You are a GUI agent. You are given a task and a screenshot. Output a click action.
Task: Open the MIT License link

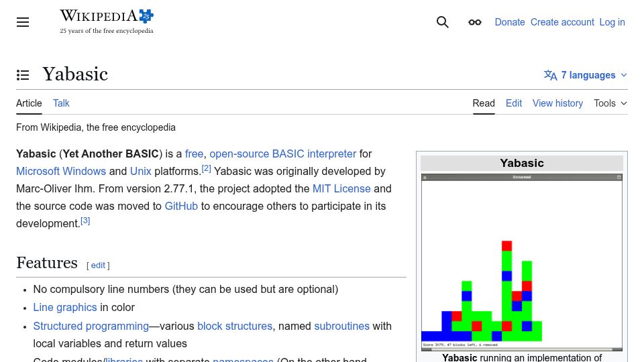(341, 189)
